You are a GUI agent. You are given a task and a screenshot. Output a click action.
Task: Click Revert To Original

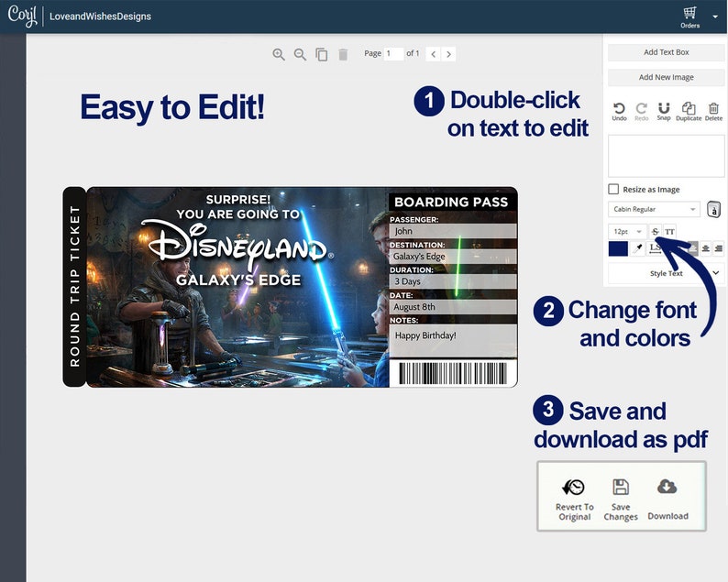tap(575, 500)
